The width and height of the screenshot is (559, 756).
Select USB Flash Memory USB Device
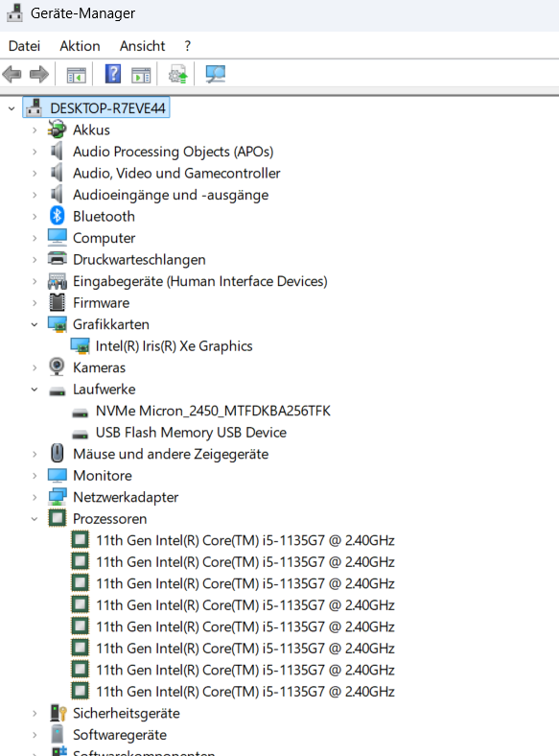click(191, 433)
